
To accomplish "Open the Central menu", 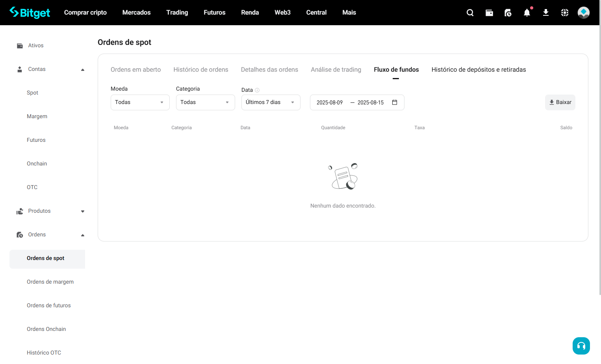I will (x=317, y=13).
